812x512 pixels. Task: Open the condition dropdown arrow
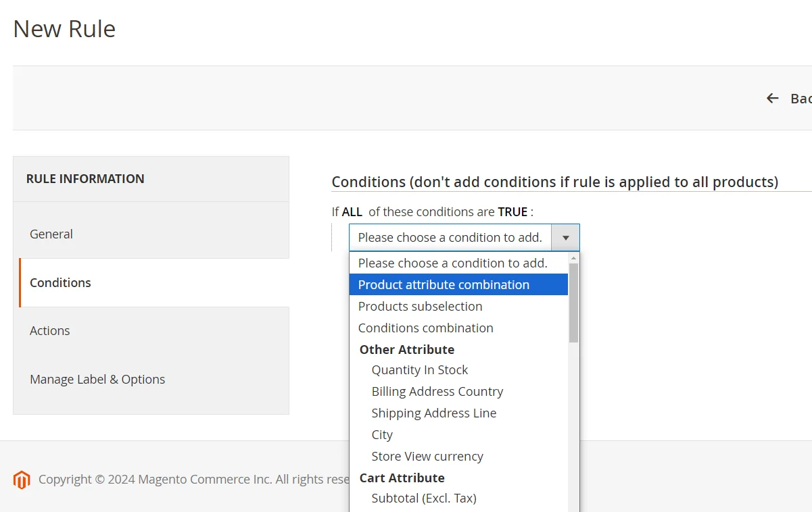pyautogui.click(x=565, y=238)
